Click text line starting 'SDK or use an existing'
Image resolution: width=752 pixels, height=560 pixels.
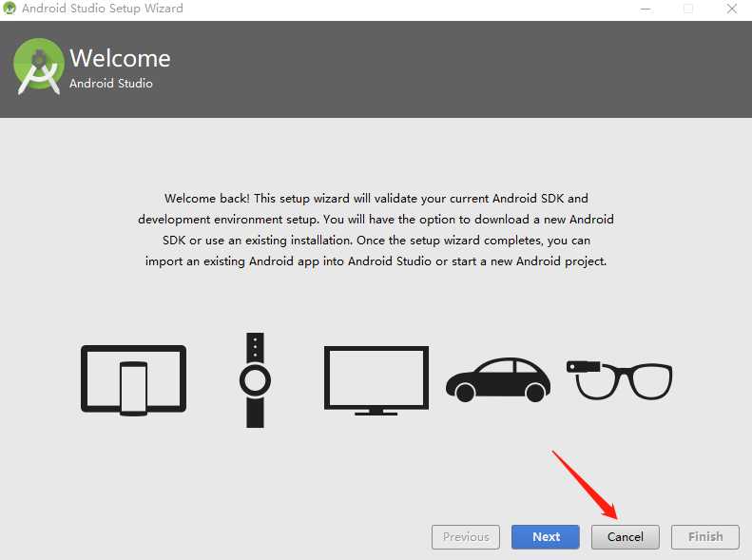[x=376, y=241]
